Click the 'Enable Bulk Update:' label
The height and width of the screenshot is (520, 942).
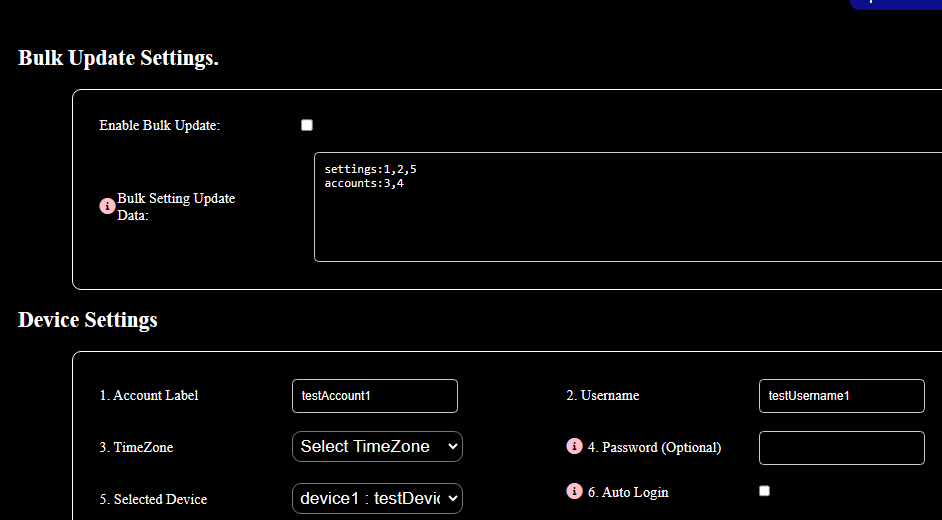click(x=160, y=125)
